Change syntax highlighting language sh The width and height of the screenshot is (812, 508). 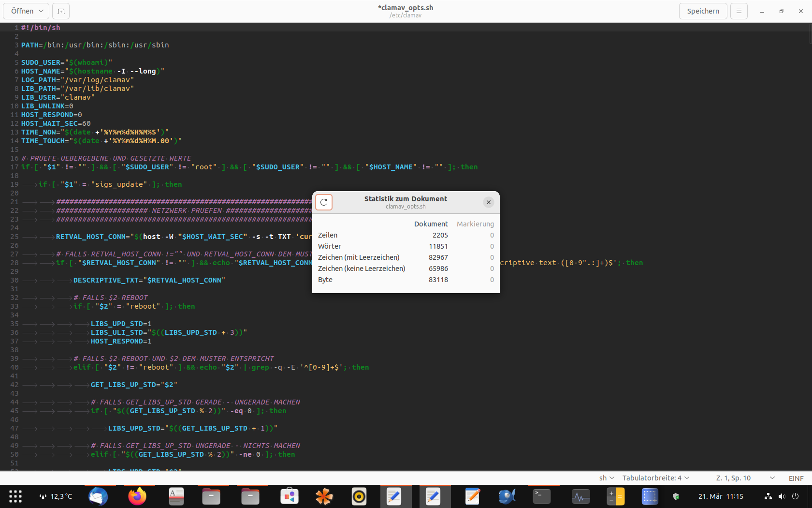pyautogui.click(x=607, y=478)
